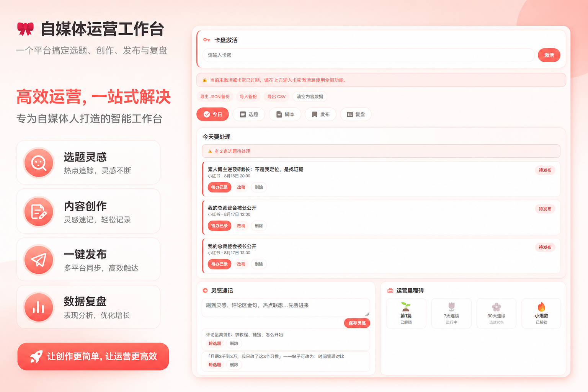Click the 素人博主逆袭 topic title
This screenshot has height=392, width=588.
(x=255, y=169)
